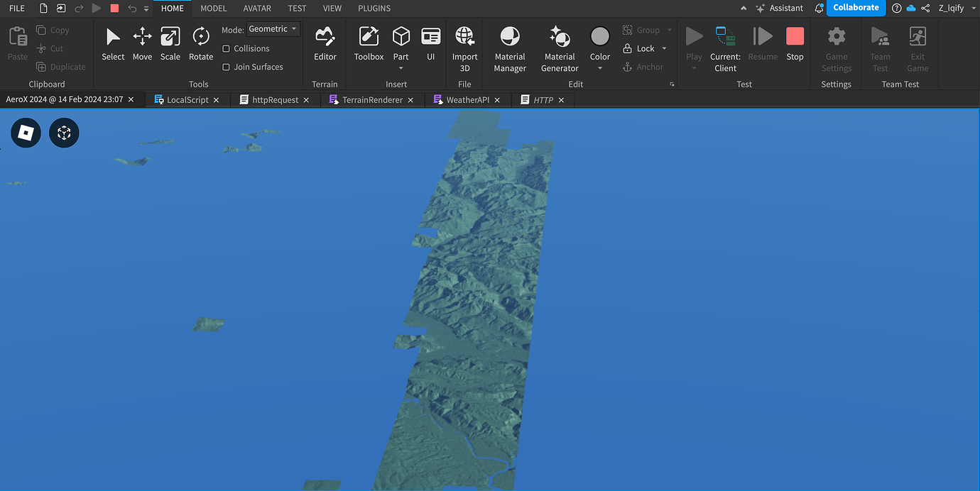The width and height of the screenshot is (980, 491).
Task: Open the Material Manager
Action: coord(509,46)
